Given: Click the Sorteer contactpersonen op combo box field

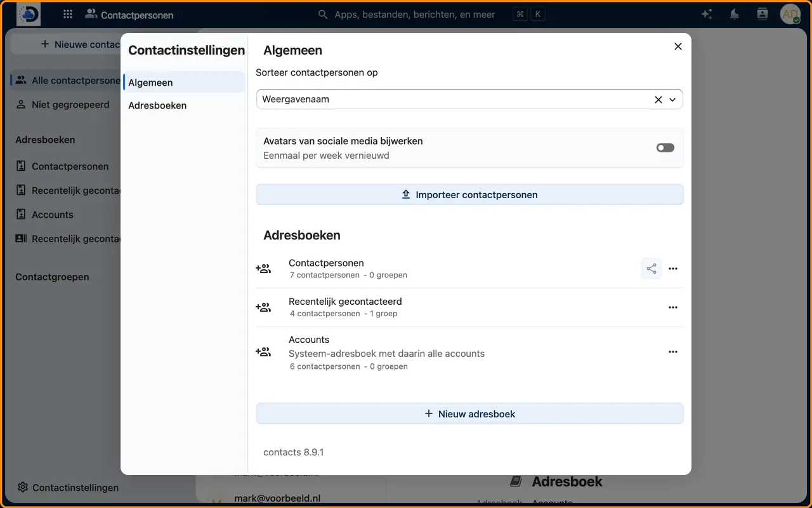Looking at the screenshot, I should (x=469, y=100).
